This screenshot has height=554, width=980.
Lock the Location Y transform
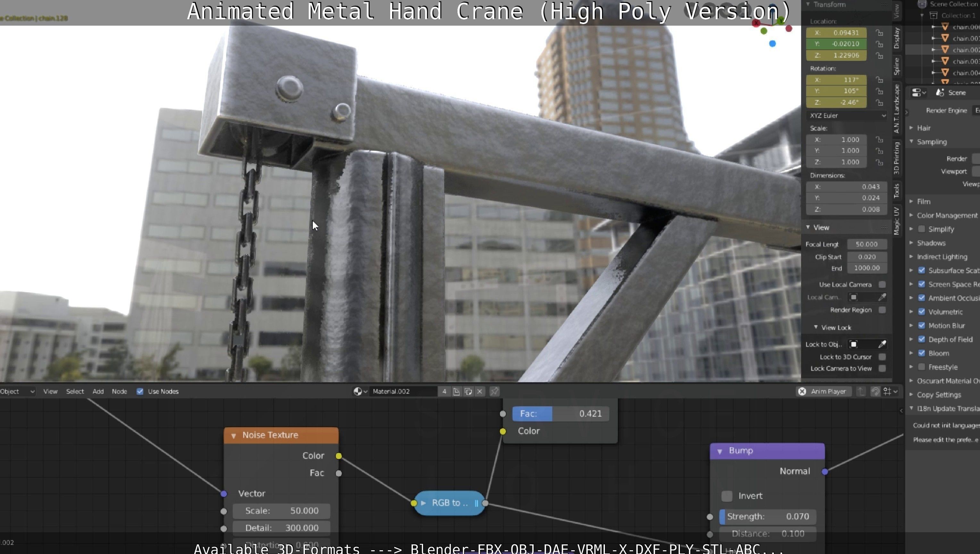coord(879,44)
